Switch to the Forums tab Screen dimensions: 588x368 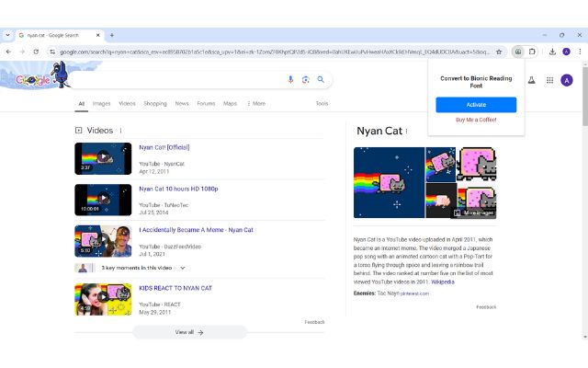(x=206, y=104)
